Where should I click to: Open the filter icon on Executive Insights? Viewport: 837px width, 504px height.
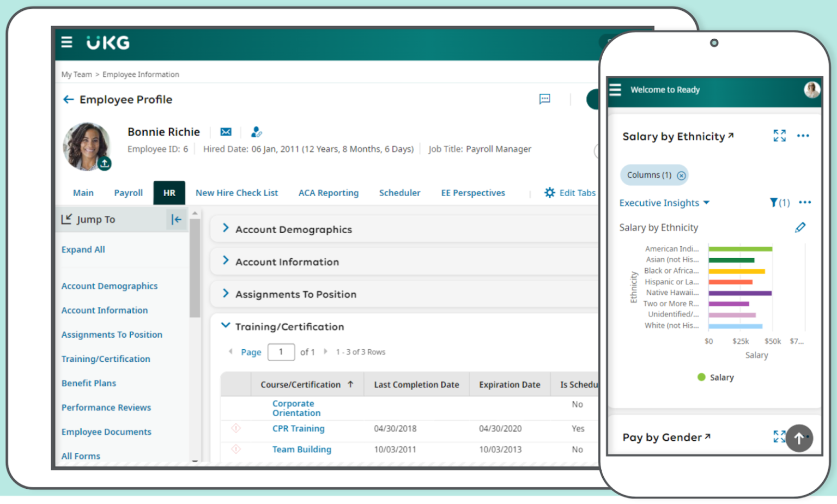[x=774, y=202]
